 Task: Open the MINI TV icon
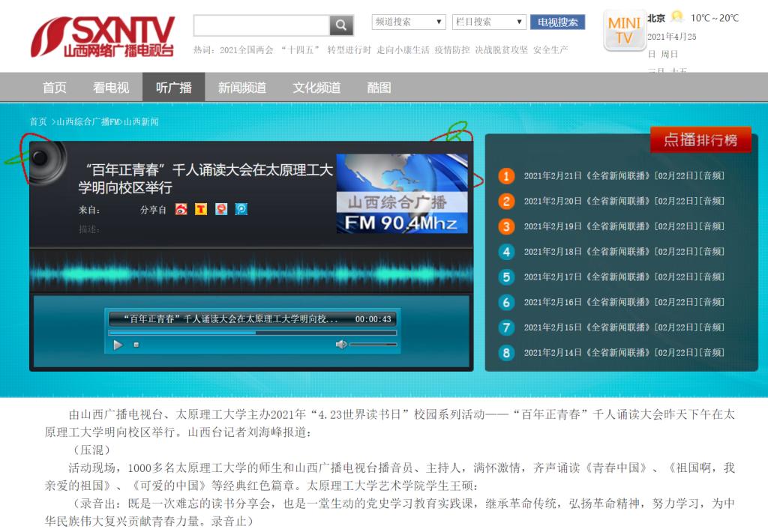pyautogui.click(x=624, y=31)
